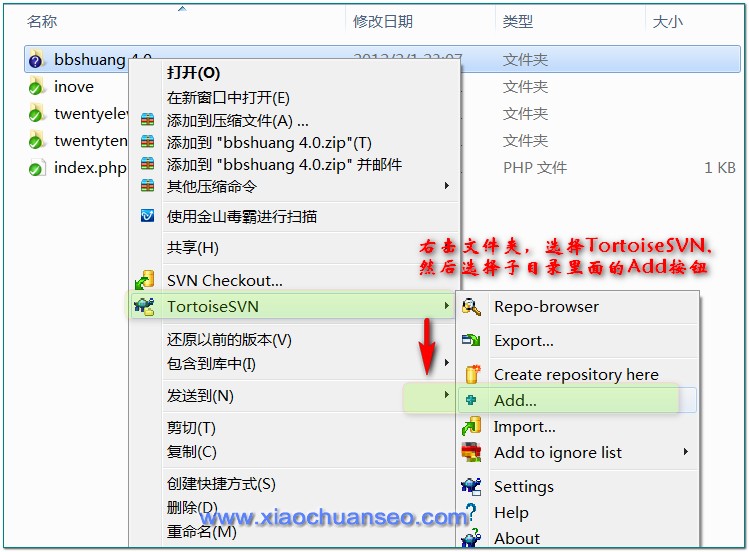The height and width of the screenshot is (552, 749).
Task: Click the Settings tortoise icon
Action: [471, 486]
